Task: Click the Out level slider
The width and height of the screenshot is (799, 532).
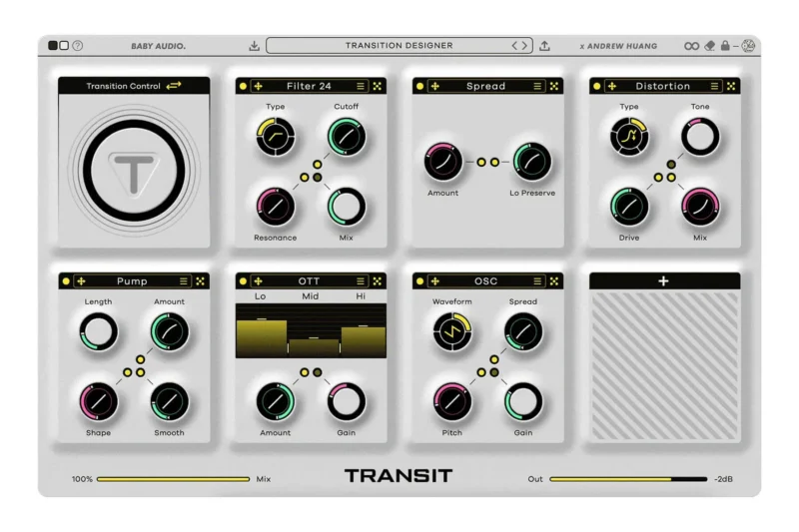Action: point(628,479)
